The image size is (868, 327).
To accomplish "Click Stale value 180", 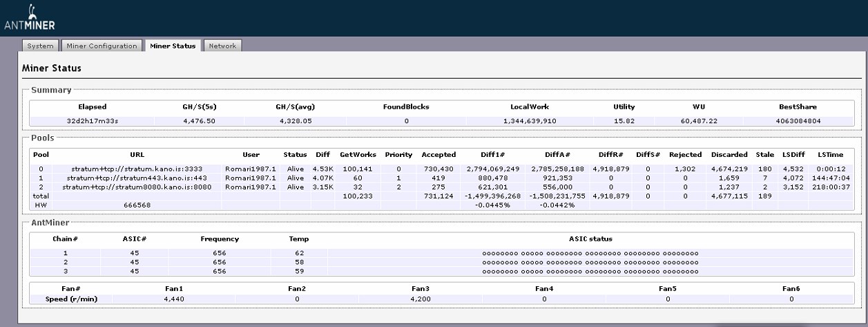I will (x=765, y=168).
